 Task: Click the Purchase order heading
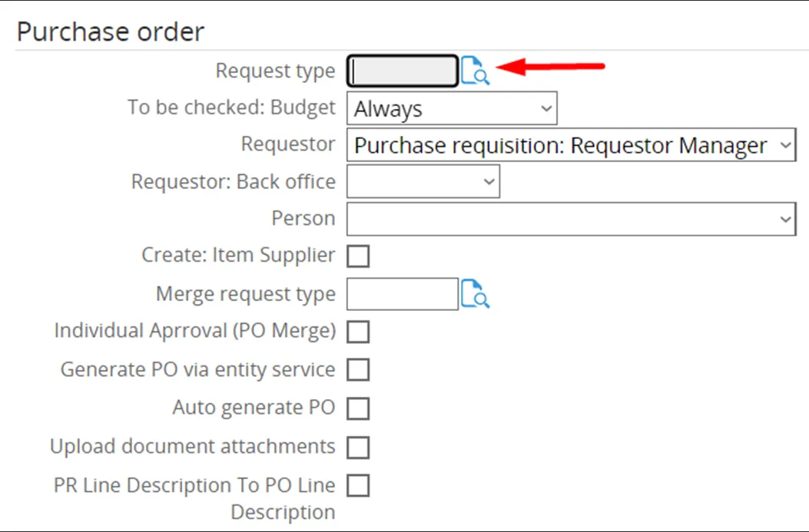(111, 31)
